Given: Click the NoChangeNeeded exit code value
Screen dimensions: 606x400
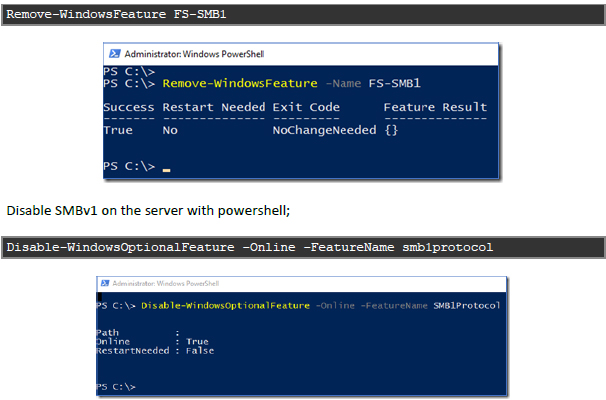Looking at the screenshot, I should point(324,130).
